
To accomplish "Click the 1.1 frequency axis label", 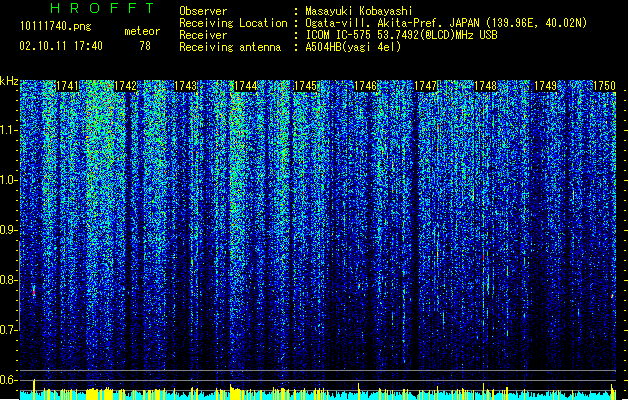I will tap(9, 130).
